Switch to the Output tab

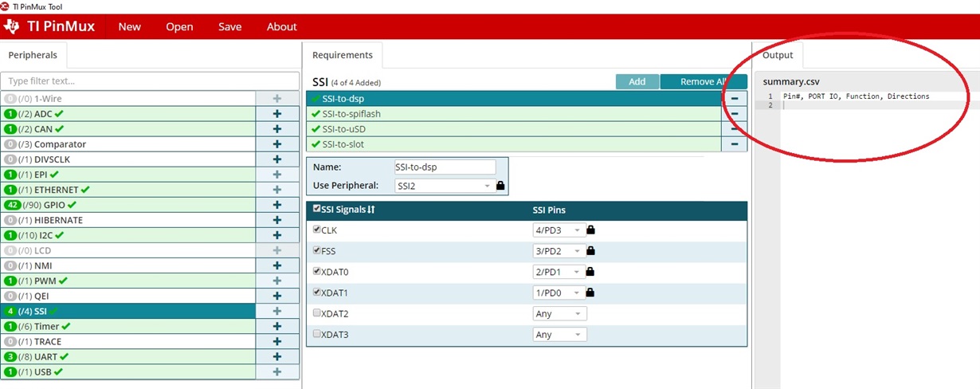click(x=778, y=55)
